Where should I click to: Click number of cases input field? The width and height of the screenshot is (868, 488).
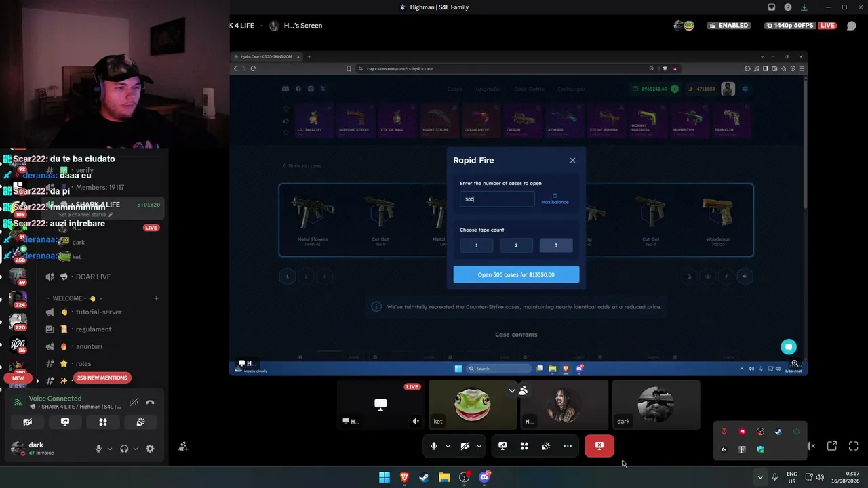click(497, 199)
